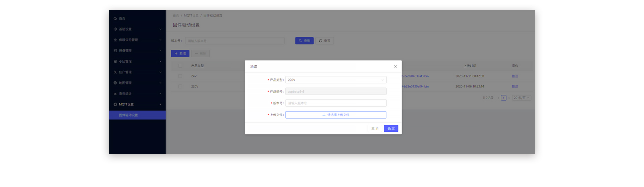Screen dimensions: 644x187
Task: Click the 版本号 input in dialog
Action: [x=336, y=103]
